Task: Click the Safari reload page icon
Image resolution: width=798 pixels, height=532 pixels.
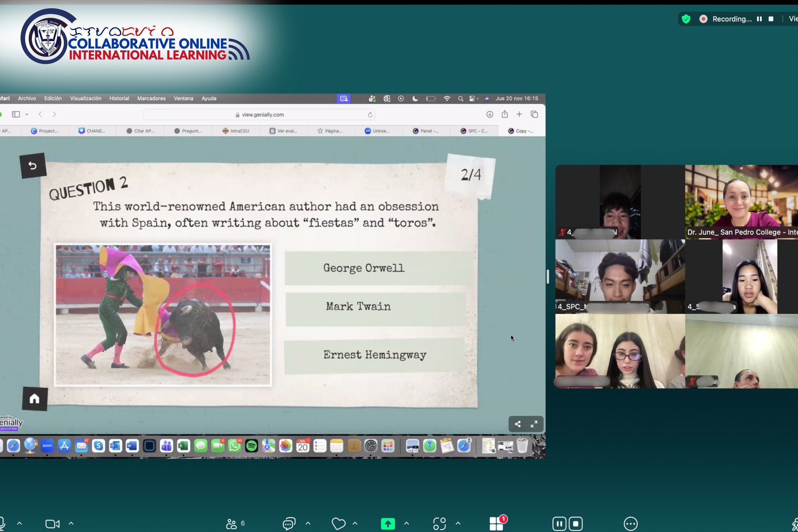Action: click(370, 115)
